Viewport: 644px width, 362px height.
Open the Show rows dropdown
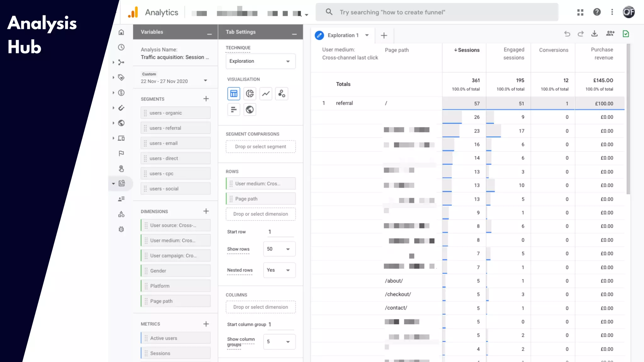(279, 249)
